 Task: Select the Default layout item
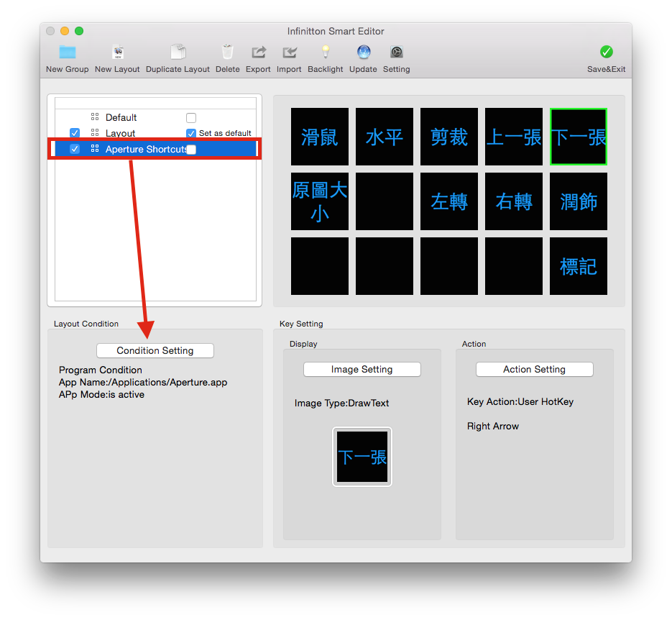tap(121, 117)
